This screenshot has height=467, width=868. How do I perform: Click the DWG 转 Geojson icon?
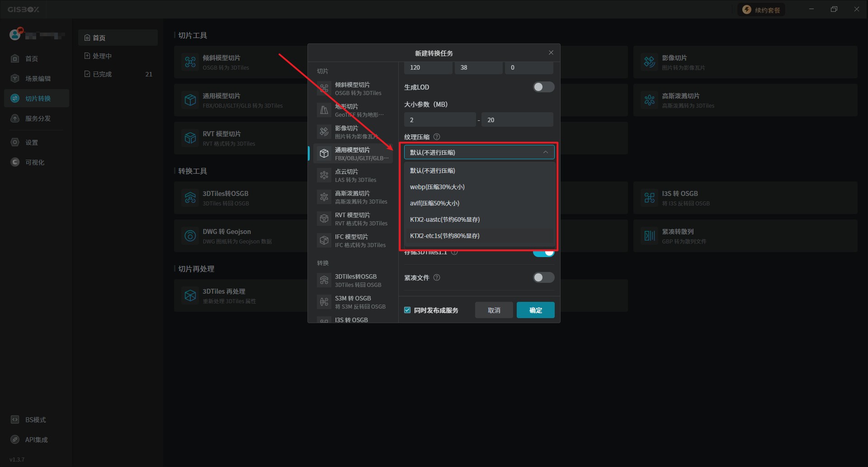(190, 236)
